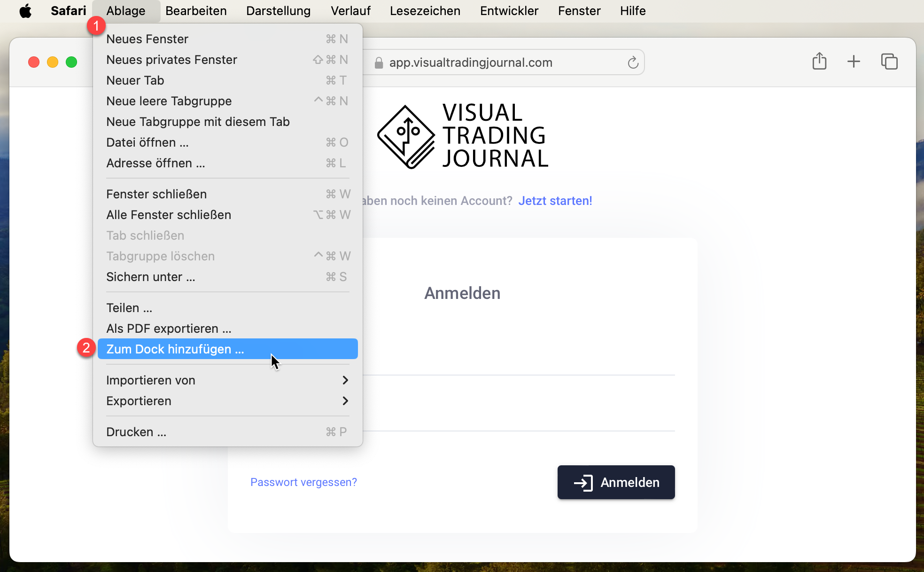Select Drucken … menu entry
The image size is (924, 572).
228,432
